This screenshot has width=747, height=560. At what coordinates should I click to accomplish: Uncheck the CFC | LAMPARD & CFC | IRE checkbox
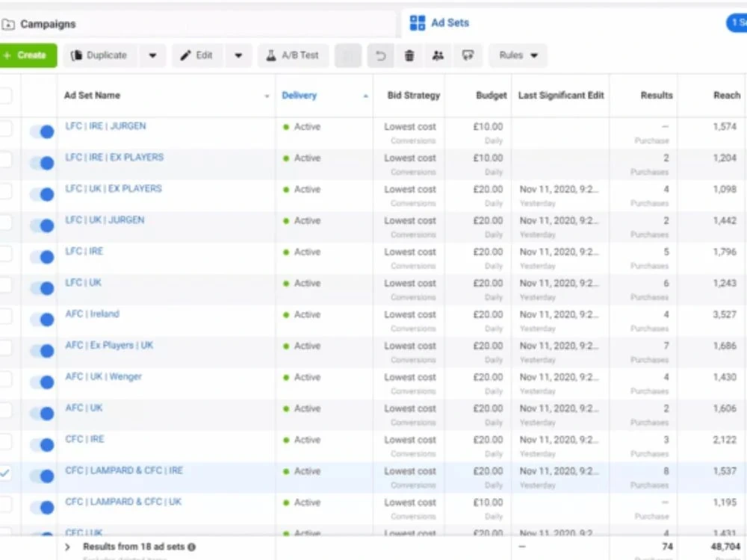coord(4,473)
